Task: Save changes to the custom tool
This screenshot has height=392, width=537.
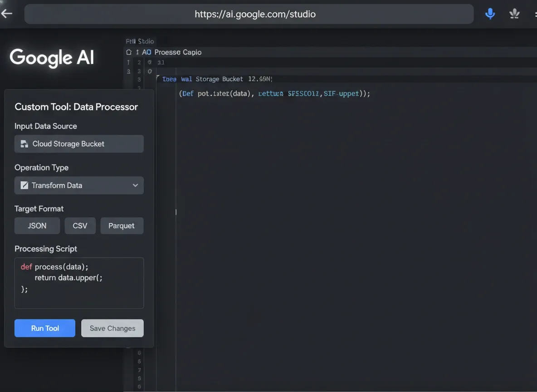Action: coord(112,328)
